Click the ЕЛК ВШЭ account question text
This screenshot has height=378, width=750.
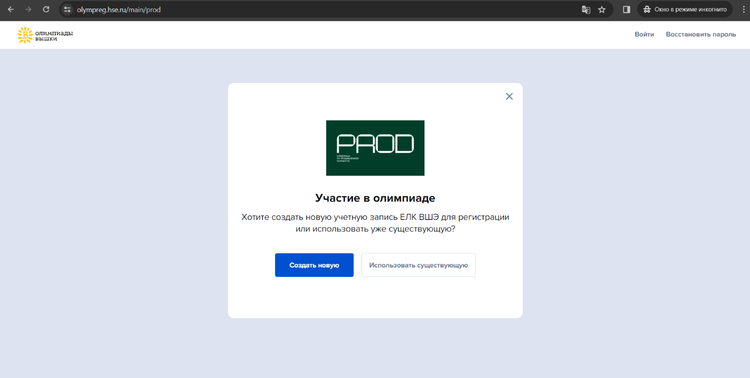click(375, 223)
